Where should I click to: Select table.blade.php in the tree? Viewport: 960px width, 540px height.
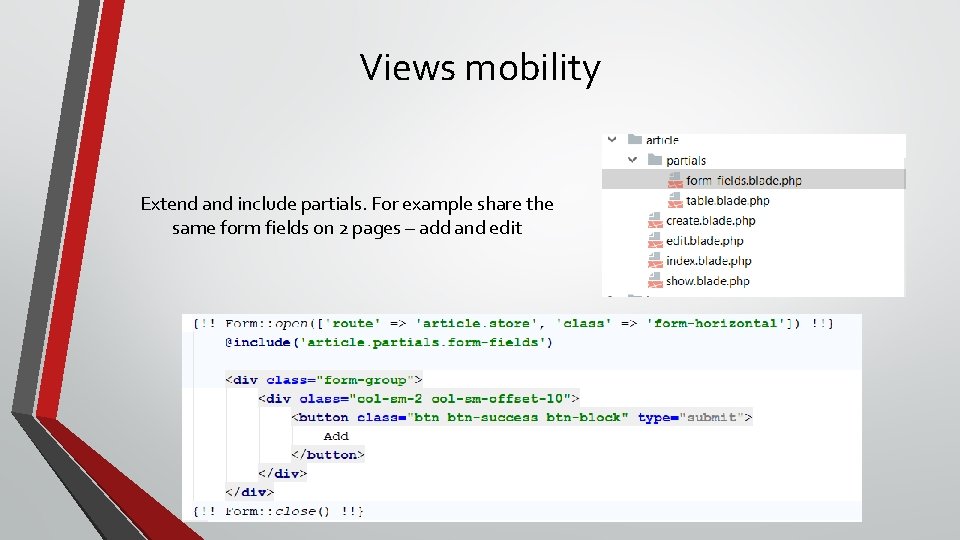coord(727,200)
